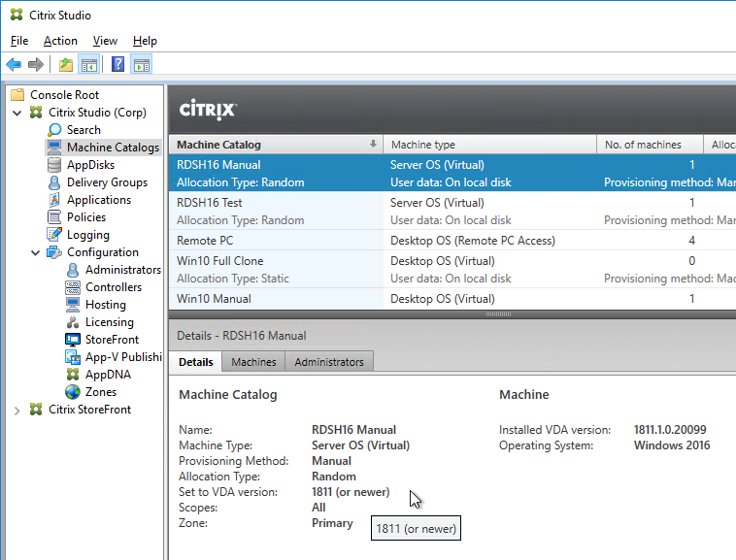The width and height of the screenshot is (736, 560).
Task: Click the Licensing icon
Action: click(x=73, y=322)
